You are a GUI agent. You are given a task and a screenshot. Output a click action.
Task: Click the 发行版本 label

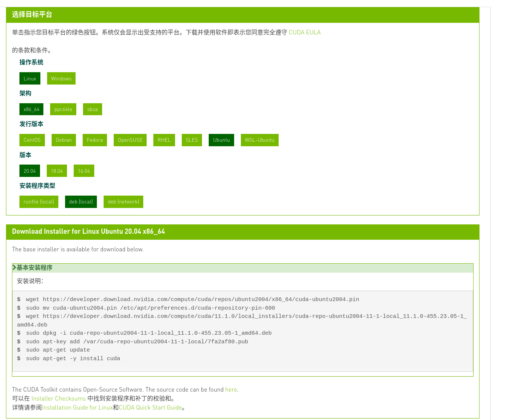click(31, 124)
